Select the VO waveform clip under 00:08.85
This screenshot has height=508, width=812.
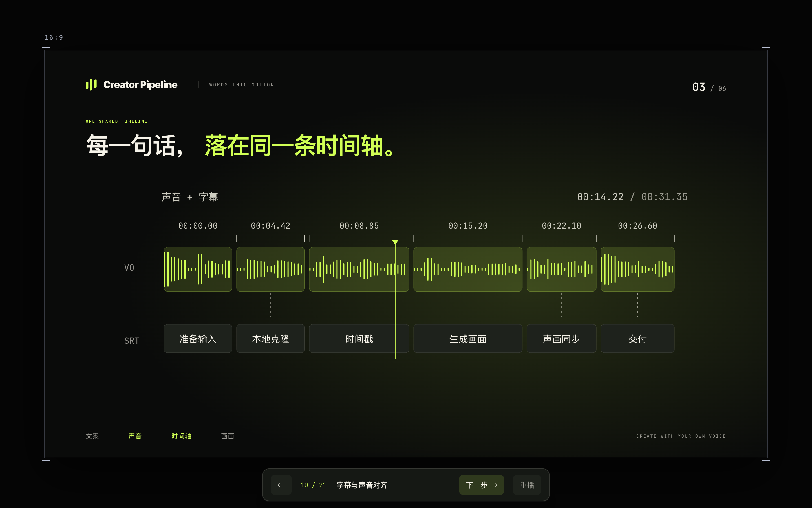[359, 269]
